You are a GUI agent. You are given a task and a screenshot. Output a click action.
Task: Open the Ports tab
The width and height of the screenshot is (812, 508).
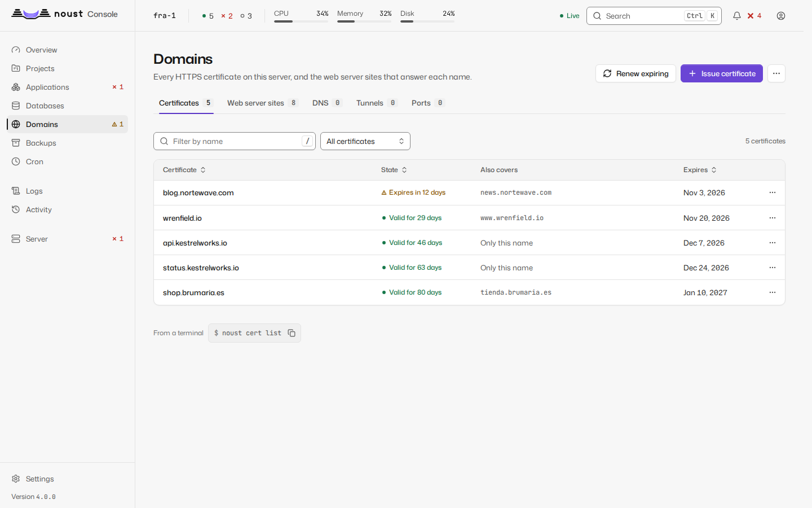click(428, 103)
